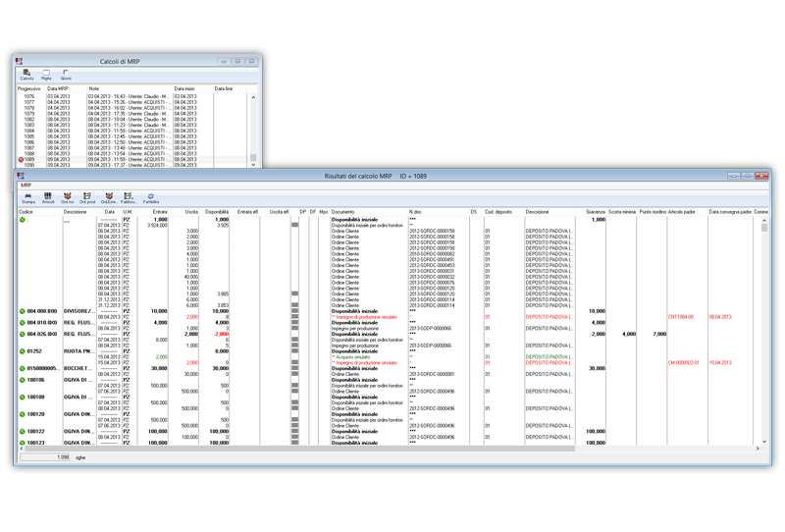Click up arrow of Calcoli di MRP scrollbar

253,97
